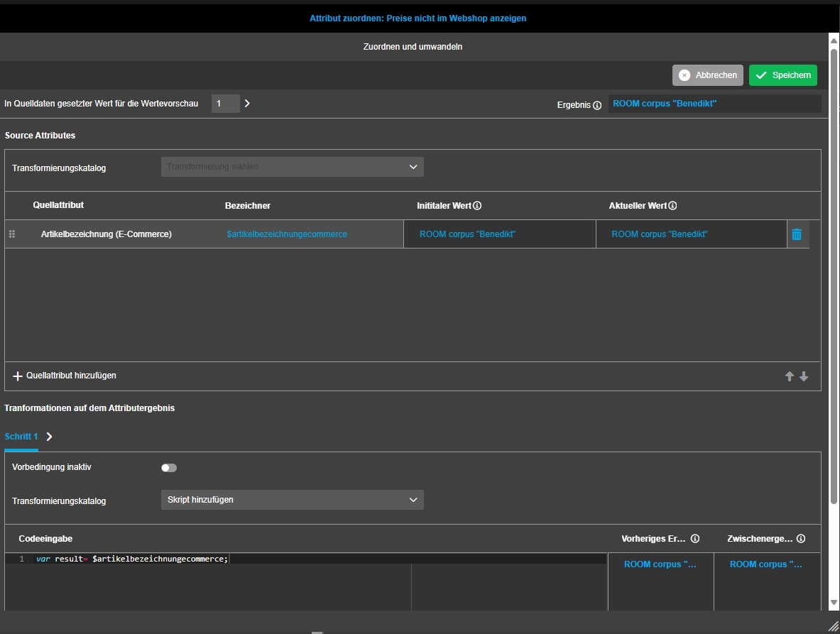
Task: Click the drag handle of Artikelbezeichnung row
Action: [x=11, y=234]
